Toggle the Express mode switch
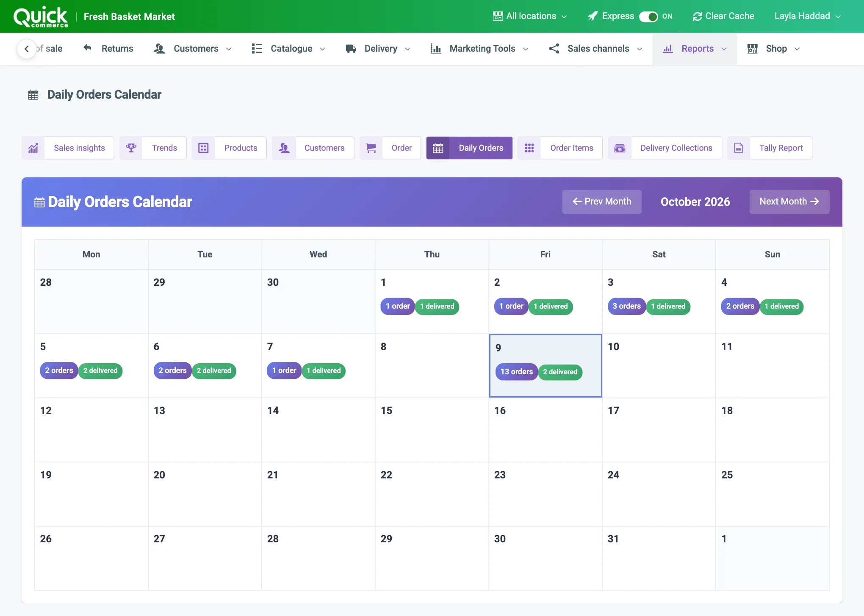Screen dimensions: 864x616 tap(648, 17)
